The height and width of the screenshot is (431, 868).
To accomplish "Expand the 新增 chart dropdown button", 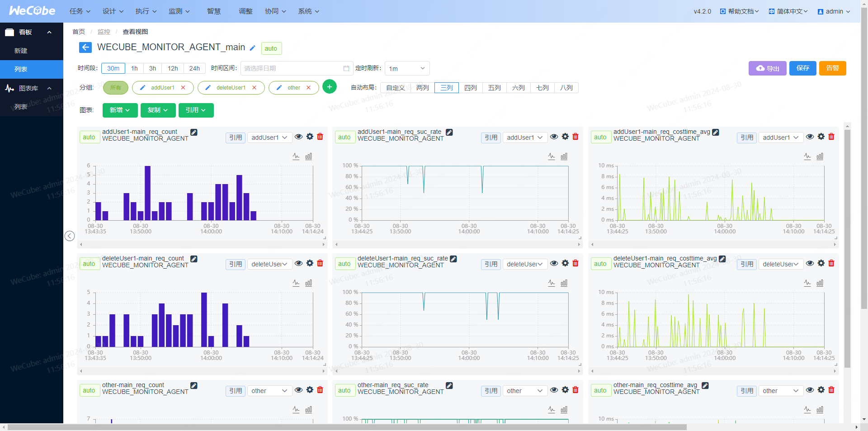I will (120, 110).
